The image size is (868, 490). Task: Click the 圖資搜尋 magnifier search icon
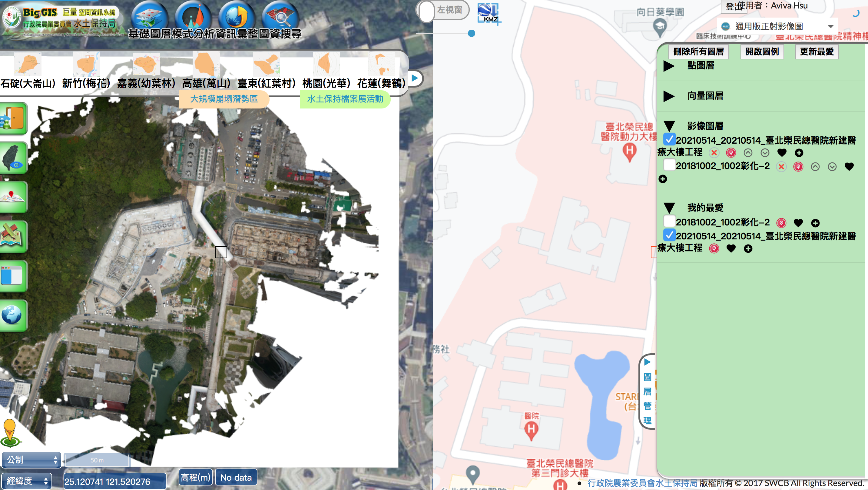tap(280, 17)
